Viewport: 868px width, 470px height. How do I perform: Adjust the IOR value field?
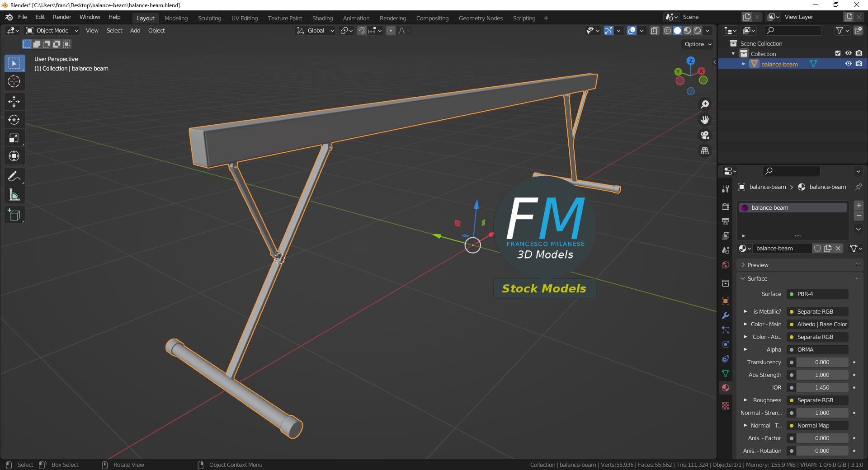(822, 387)
